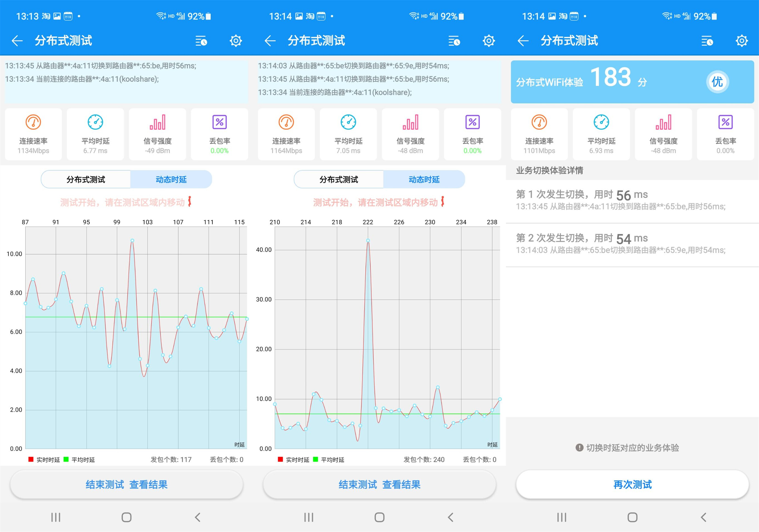This screenshot has height=532, width=759.
Task: Tap connection rate 1134Mbps card
Action: (x=33, y=134)
